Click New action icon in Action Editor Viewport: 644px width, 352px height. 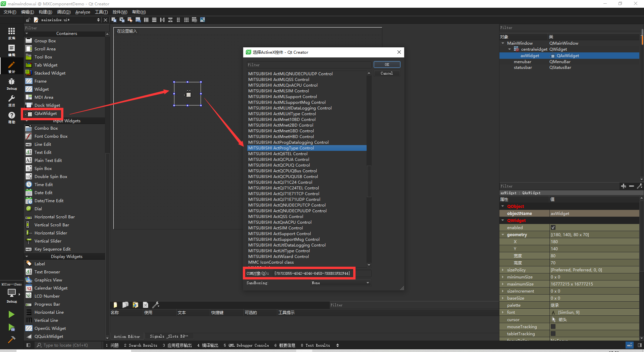(x=115, y=305)
